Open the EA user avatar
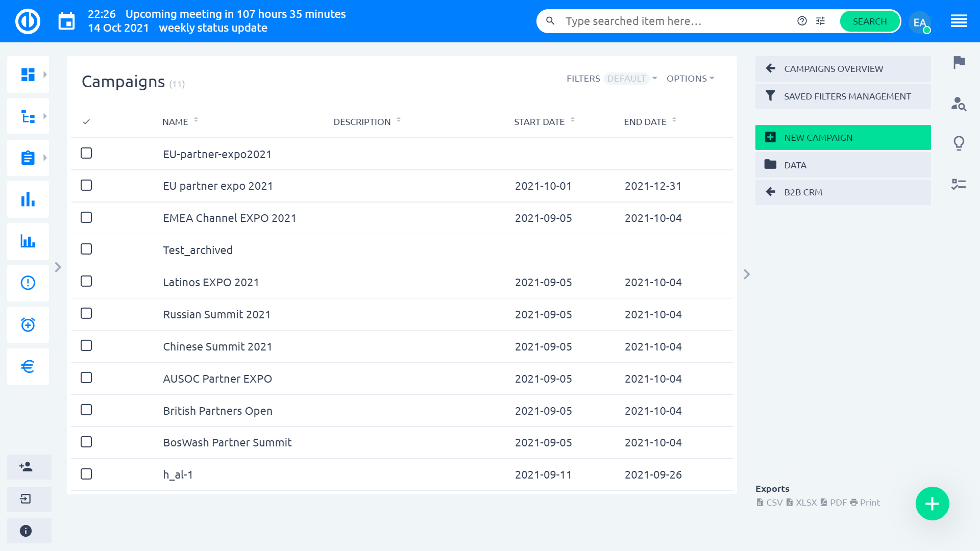The width and height of the screenshot is (980, 551). click(920, 22)
